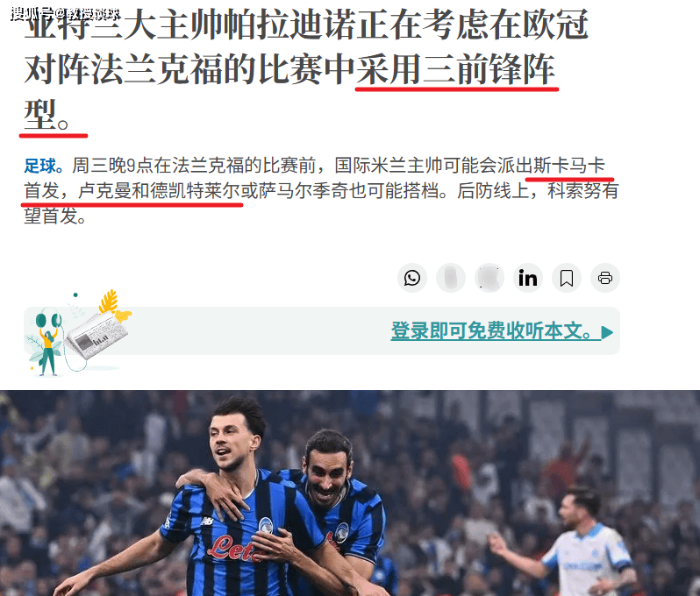Bookmark this article with the save icon
The image size is (700, 596).
567,278
